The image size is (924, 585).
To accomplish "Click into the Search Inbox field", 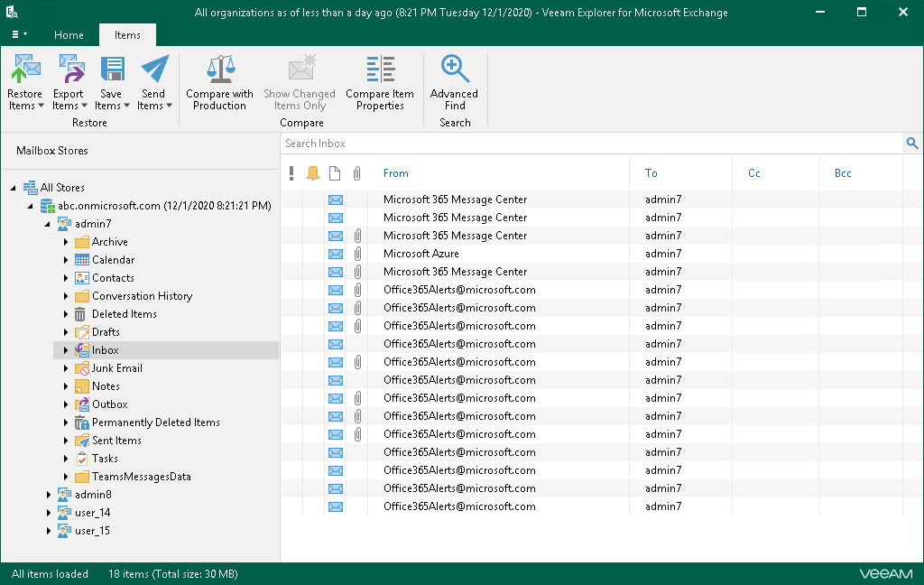I will click(587, 144).
